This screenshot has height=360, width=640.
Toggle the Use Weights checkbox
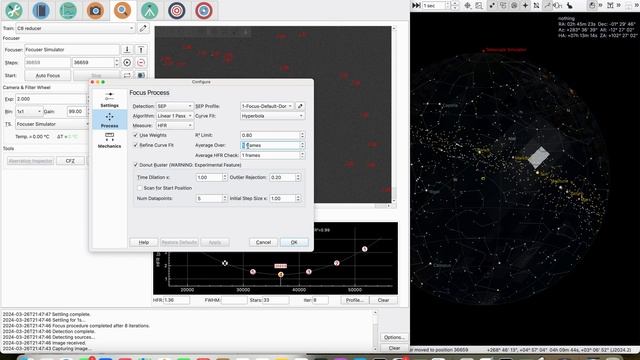point(136,135)
